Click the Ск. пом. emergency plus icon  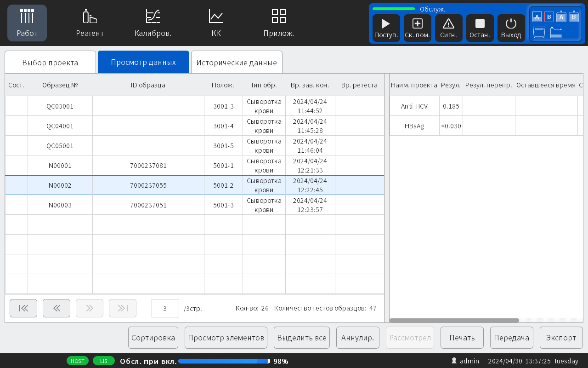point(417,28)
